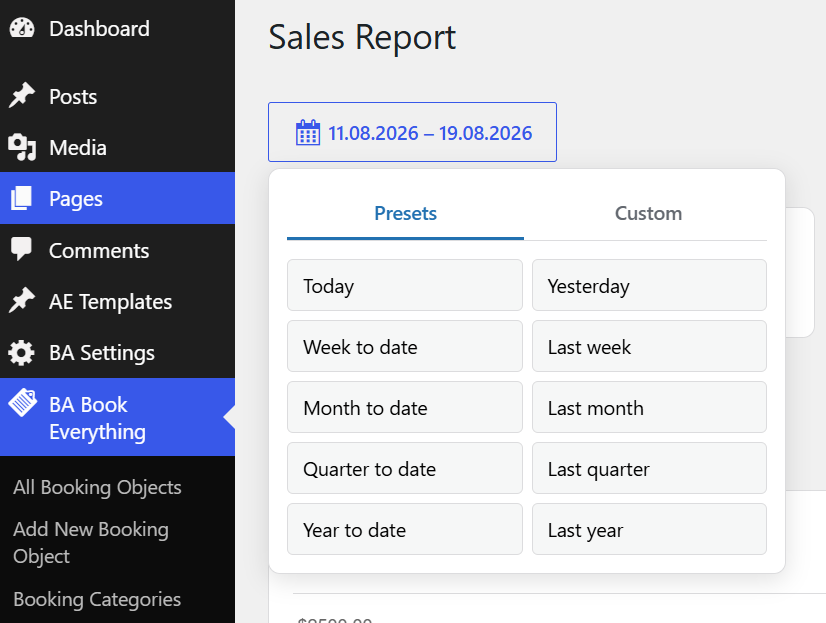Select the Yesterday preset
This screenshot has width=826, height=623.
pos(650,285)
